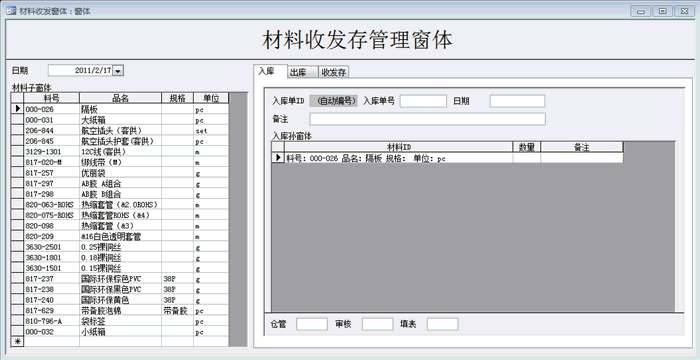The width and height of the screenshot is (700, 360).
Task: Click the 仓管 input field
Action: [x=312, y=324]
